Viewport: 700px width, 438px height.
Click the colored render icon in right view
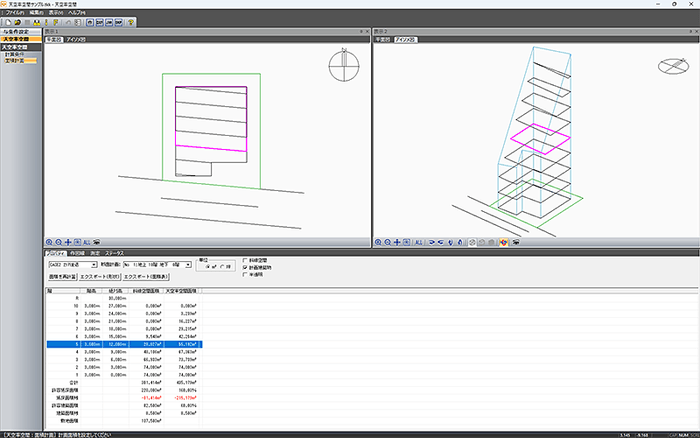click(503, 242)
